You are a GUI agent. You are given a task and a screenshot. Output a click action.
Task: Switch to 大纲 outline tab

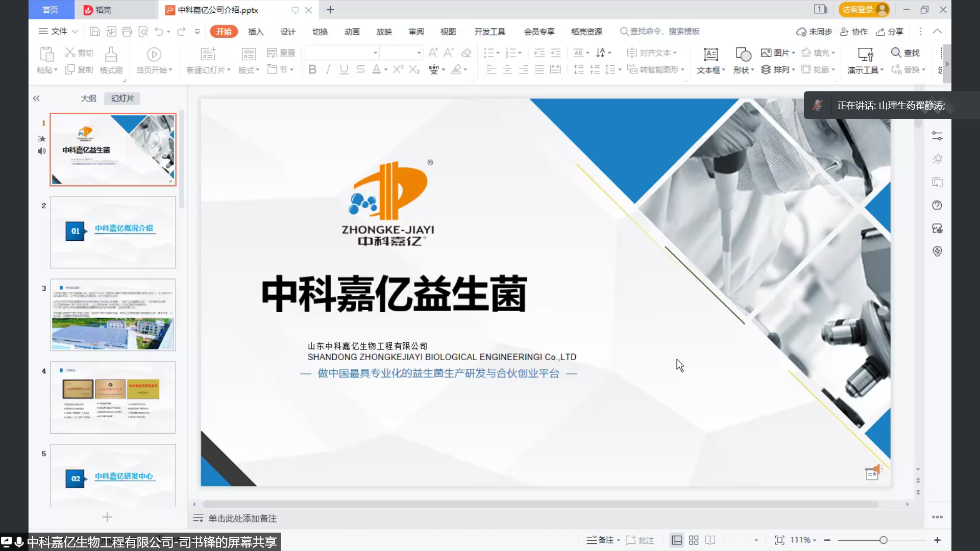88,98
